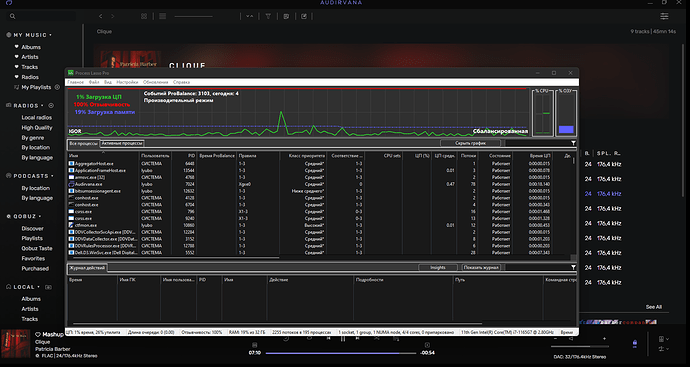Skip to next track in Audirvana

357,338
